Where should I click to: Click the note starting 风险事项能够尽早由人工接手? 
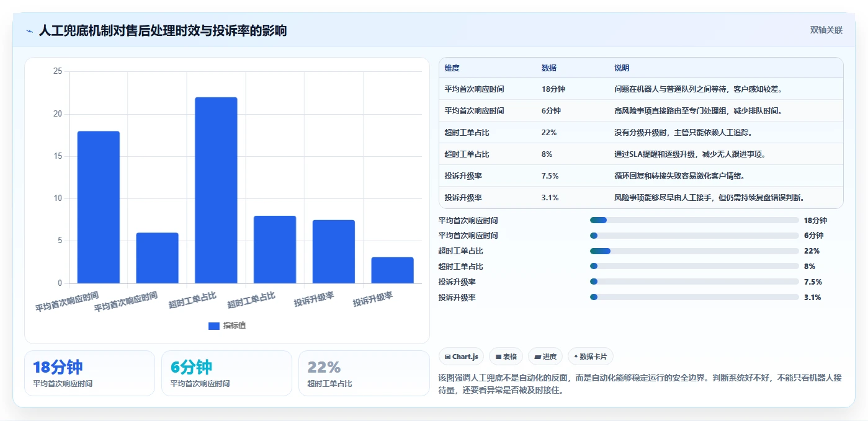(710, 198)
